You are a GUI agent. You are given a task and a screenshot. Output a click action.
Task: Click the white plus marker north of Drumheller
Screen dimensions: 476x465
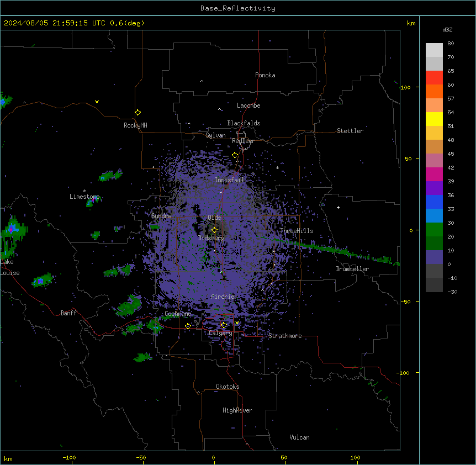pos(338,207)
